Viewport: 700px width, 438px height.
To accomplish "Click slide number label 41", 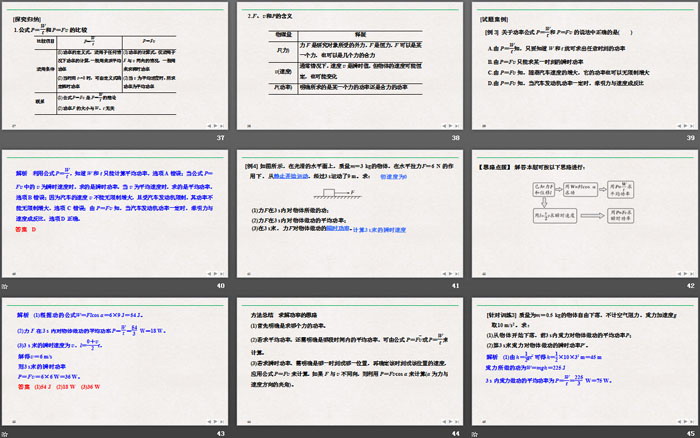I will coord(453,286).
